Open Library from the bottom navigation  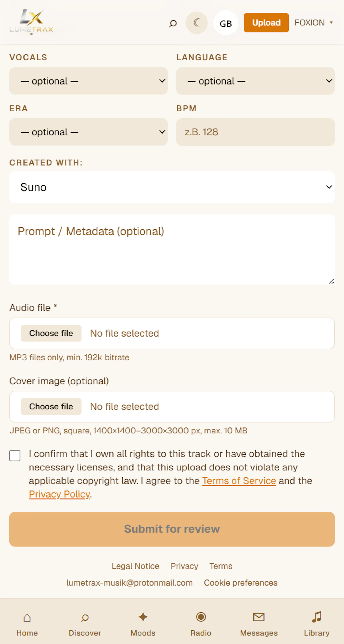pos(317,624)
